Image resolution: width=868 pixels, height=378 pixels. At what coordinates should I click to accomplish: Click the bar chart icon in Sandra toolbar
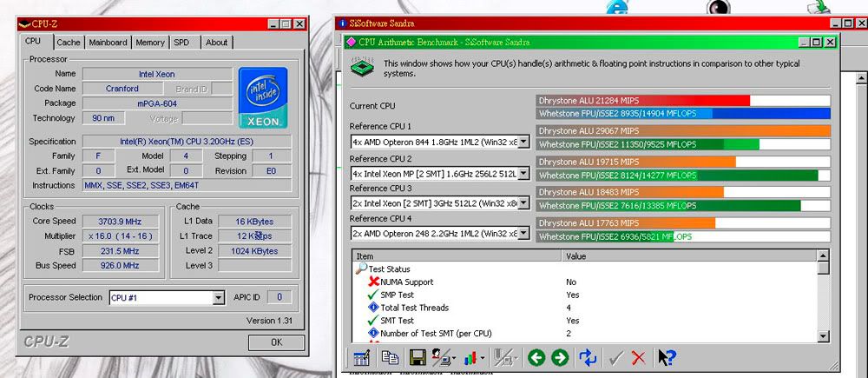(x=470, y=358)
